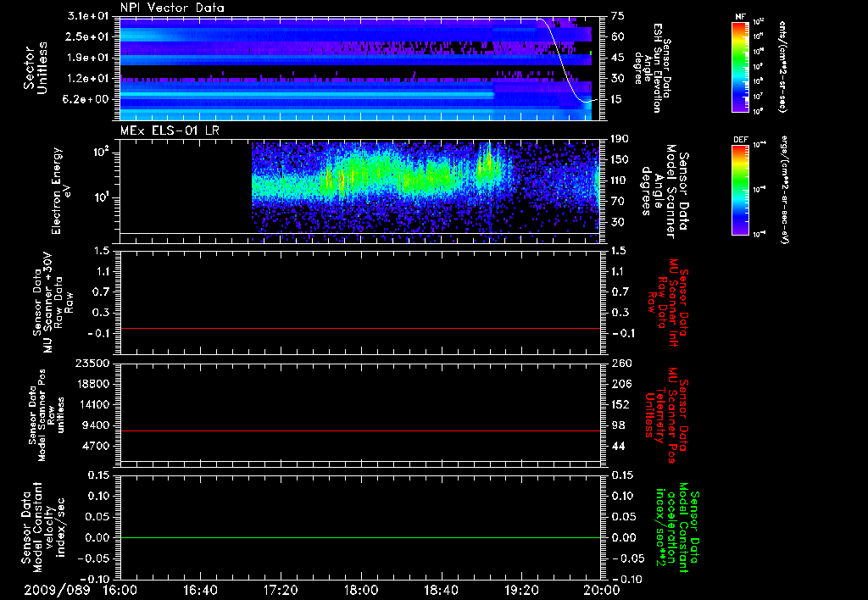This screenshot has width=868, height=600.
Task: Click the 15 degree sun elevation tick
Action: click(x=618, y=99)
